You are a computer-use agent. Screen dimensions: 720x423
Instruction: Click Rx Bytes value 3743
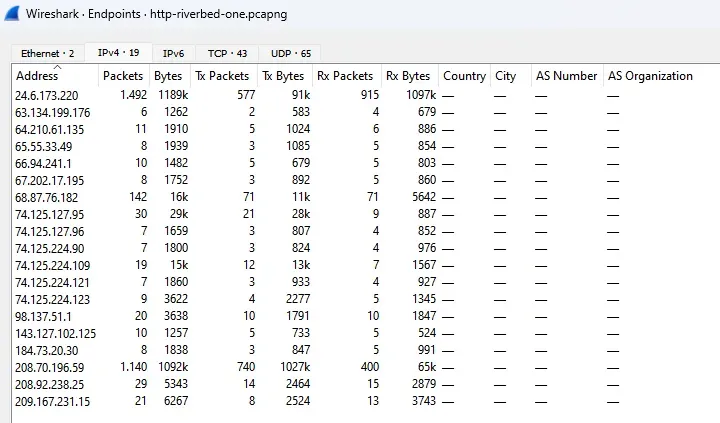tap(424, 401)
